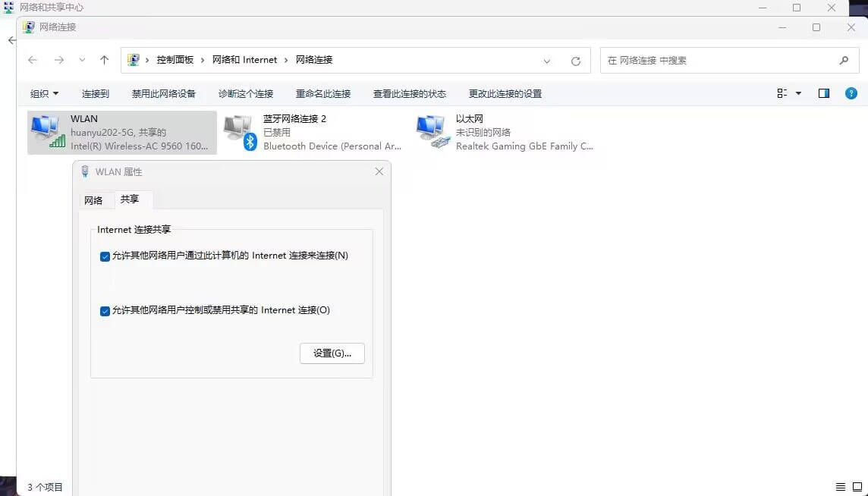Switch to large icons view in status bar
Screen dimensions: 868x496
click(856, 487)
